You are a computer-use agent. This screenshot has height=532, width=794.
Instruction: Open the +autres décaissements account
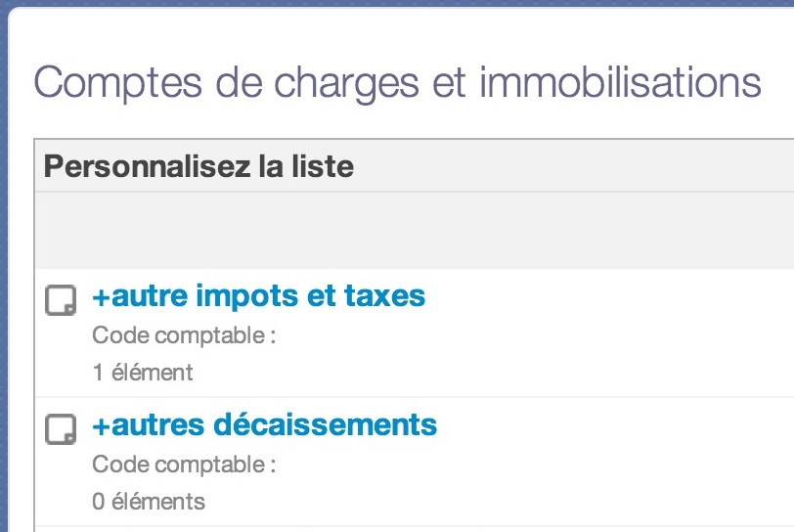[x=264, y=425]
